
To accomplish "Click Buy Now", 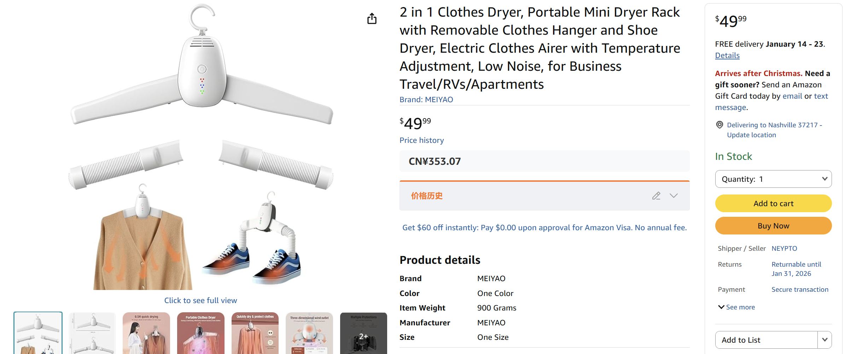I will point(773,226).
